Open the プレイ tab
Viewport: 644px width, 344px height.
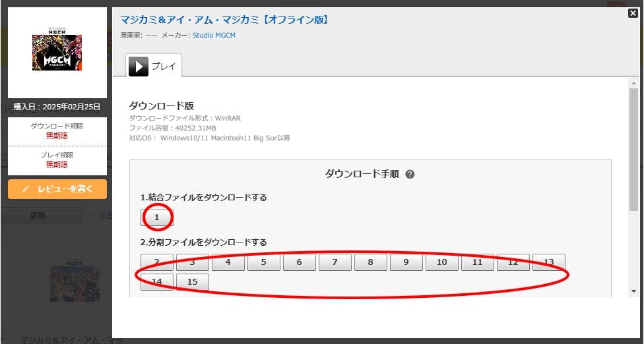(154, 66)
